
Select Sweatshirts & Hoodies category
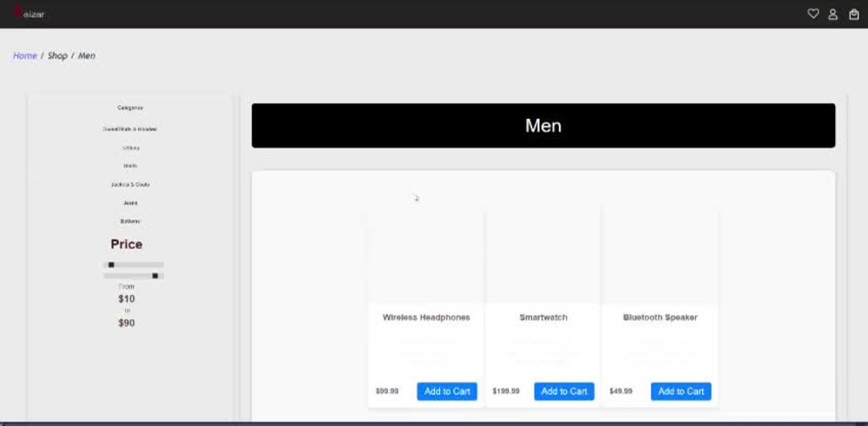130,129
